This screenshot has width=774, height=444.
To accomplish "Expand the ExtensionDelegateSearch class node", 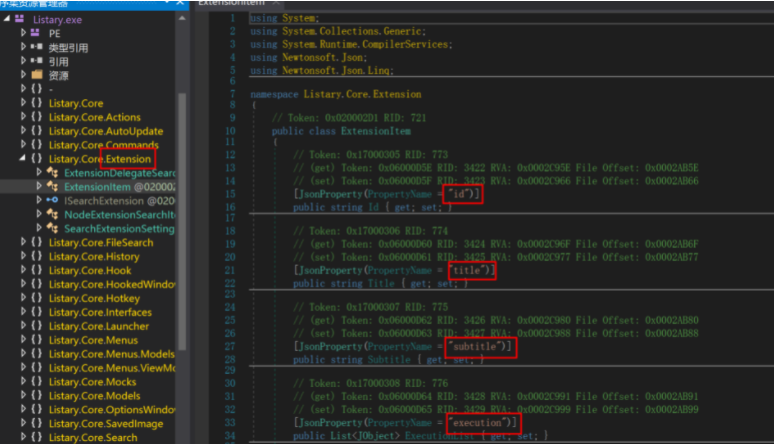I will click(x=40, y=173).
